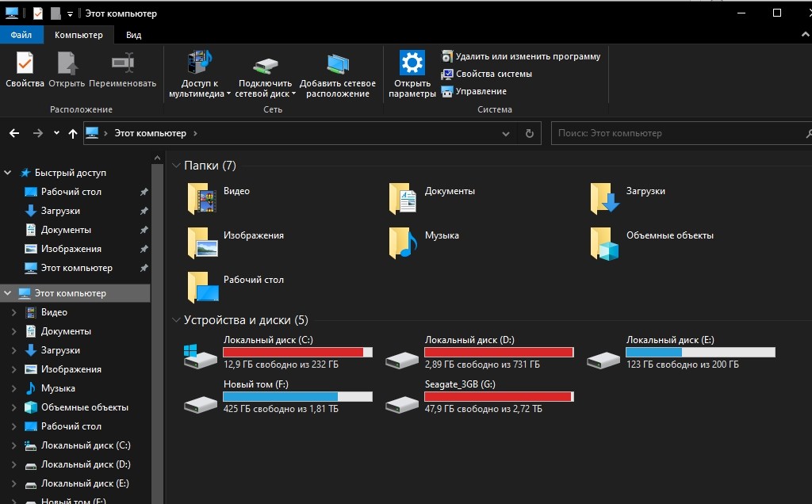812x504 pixels.
Task: Click 12,9 ГБ свободно из 232 ГБ
Action: tap(281, 365)
